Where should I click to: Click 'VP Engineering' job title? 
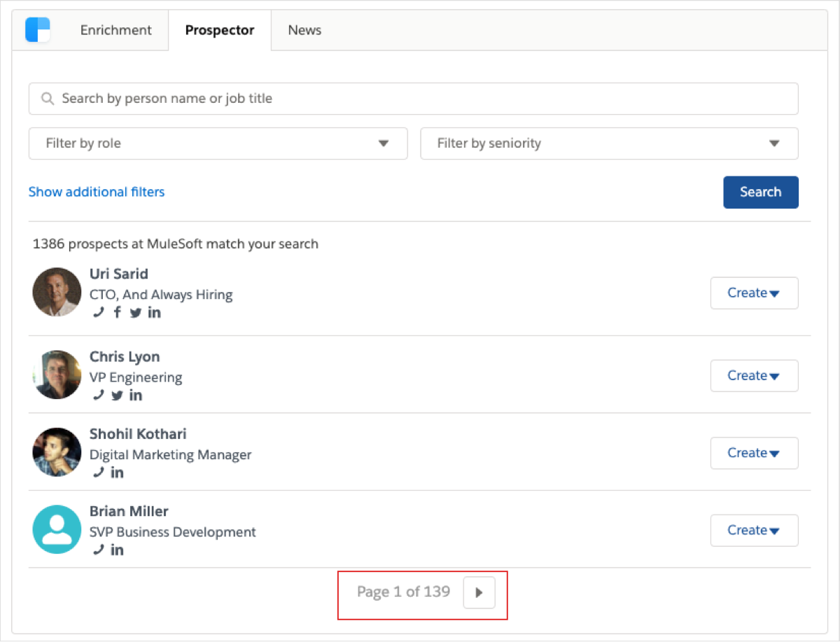136,377
